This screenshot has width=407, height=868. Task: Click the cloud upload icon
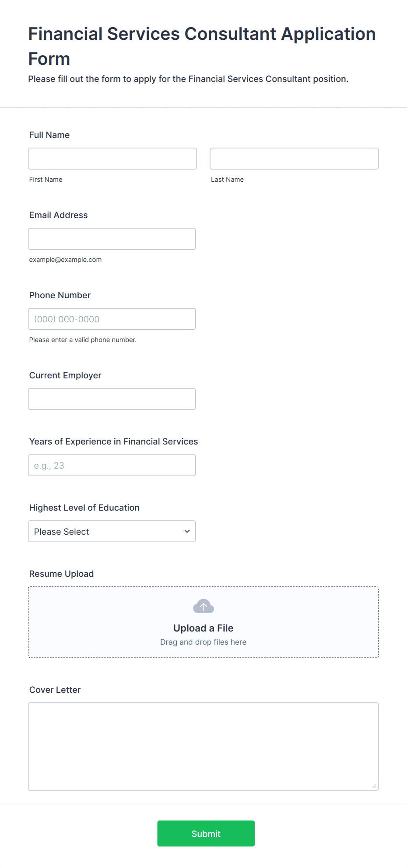pyautogui.click(x=203, y=606)
